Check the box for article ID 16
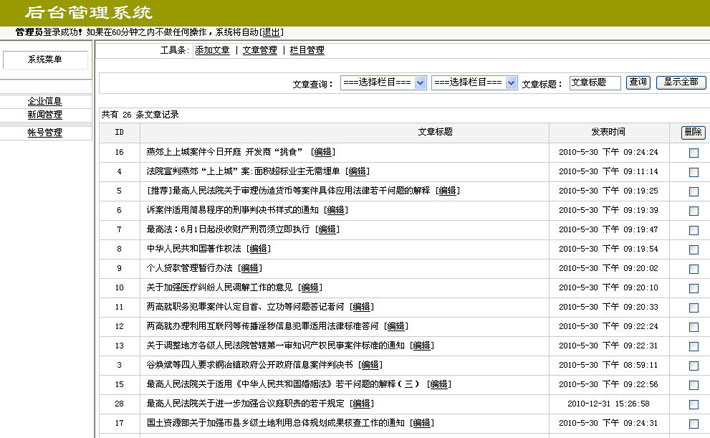 [x=693, y=153]
